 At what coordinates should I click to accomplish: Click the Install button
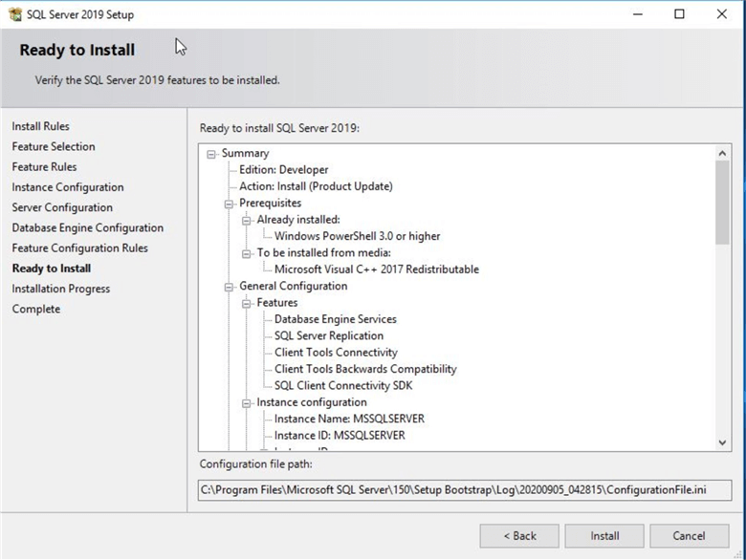(604, 536)
